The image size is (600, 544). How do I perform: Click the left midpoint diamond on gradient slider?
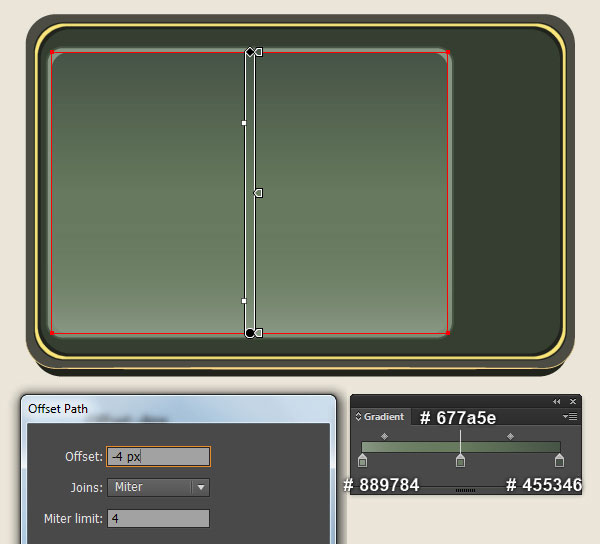385,436
